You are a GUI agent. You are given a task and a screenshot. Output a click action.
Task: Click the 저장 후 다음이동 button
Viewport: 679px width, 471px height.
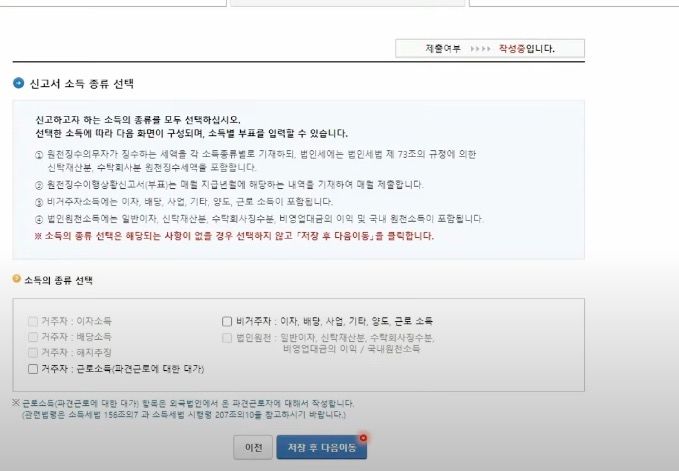point(321,448)
